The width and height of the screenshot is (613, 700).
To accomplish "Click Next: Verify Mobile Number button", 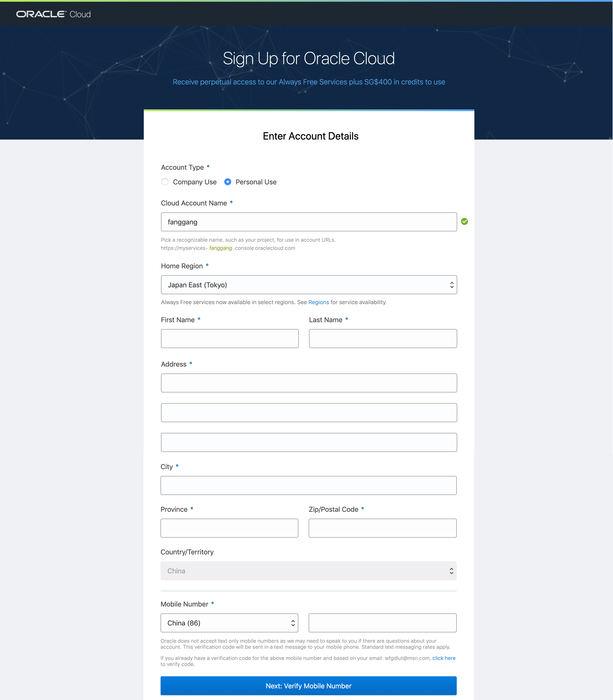I will (309, 686).
